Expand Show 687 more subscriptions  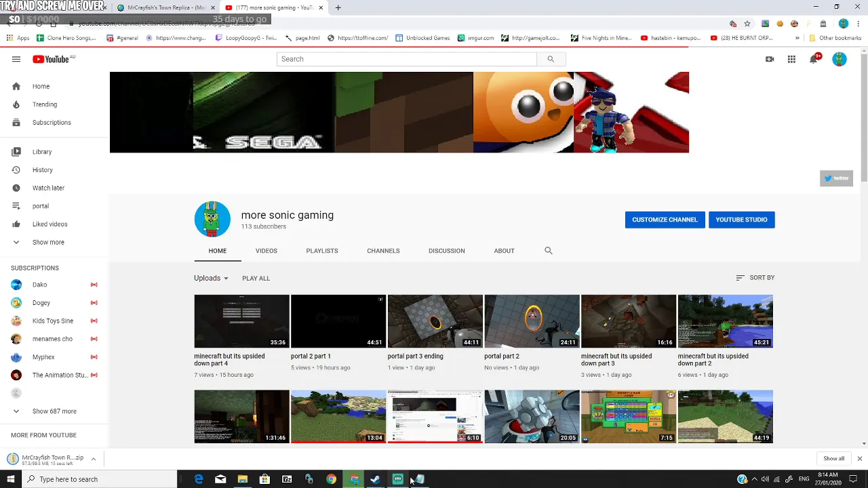tap(54, 411)
